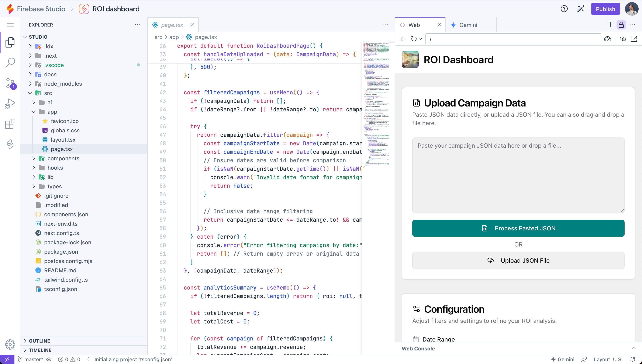Expand the Web Console panel
Viewport: 642px width, 364px height.
tap(634, 349)
